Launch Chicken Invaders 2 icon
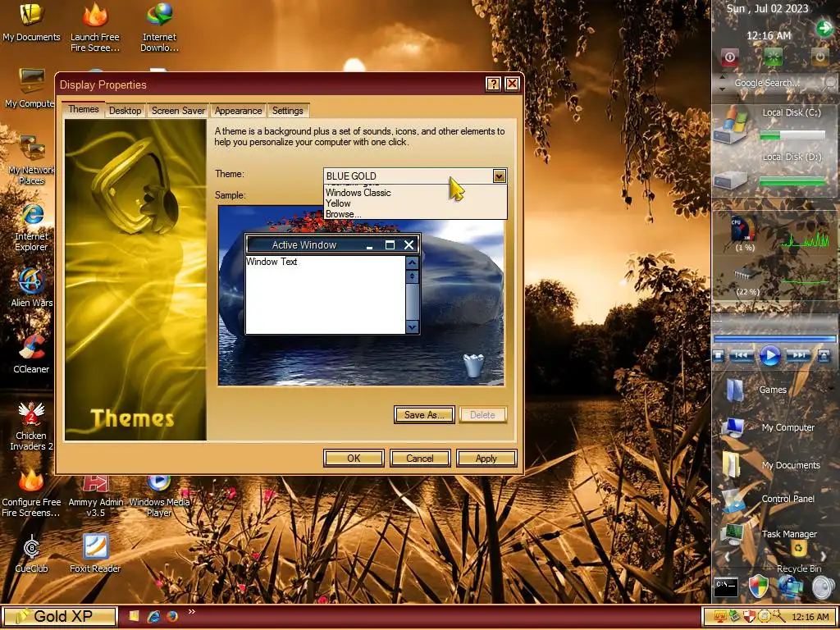840x630 pixels. (x=31, y=426)
